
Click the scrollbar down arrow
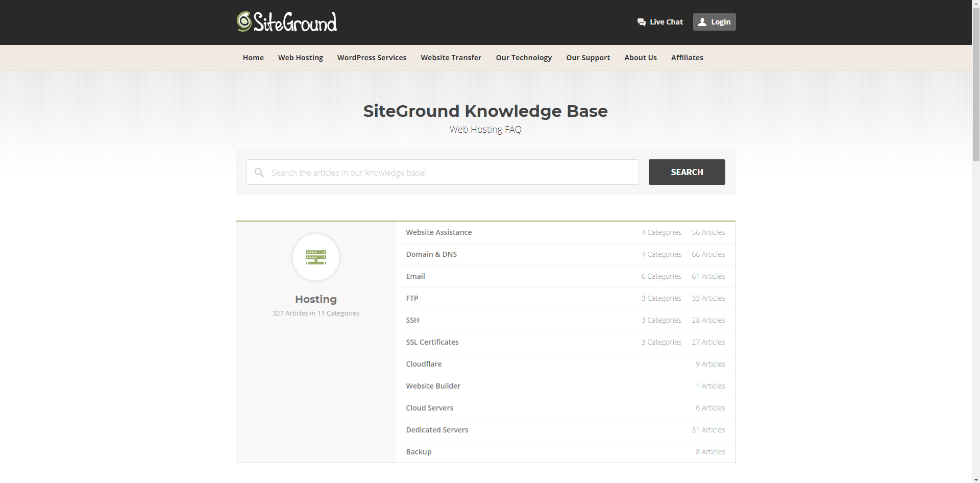coord(976,479)
